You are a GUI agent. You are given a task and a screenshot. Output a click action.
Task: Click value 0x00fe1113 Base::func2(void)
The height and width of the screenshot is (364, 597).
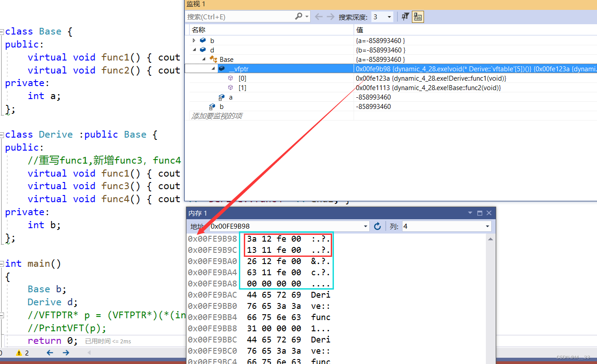[x=428, y=87]
